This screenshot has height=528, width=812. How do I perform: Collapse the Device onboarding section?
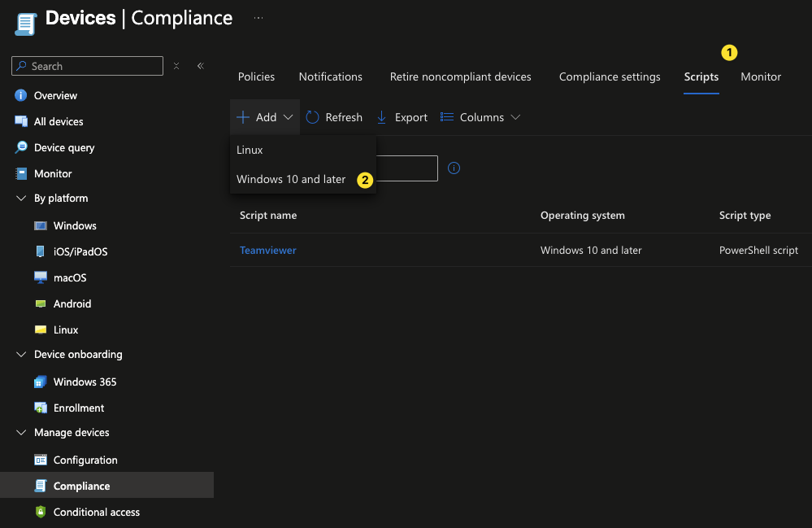coord(21,355)
